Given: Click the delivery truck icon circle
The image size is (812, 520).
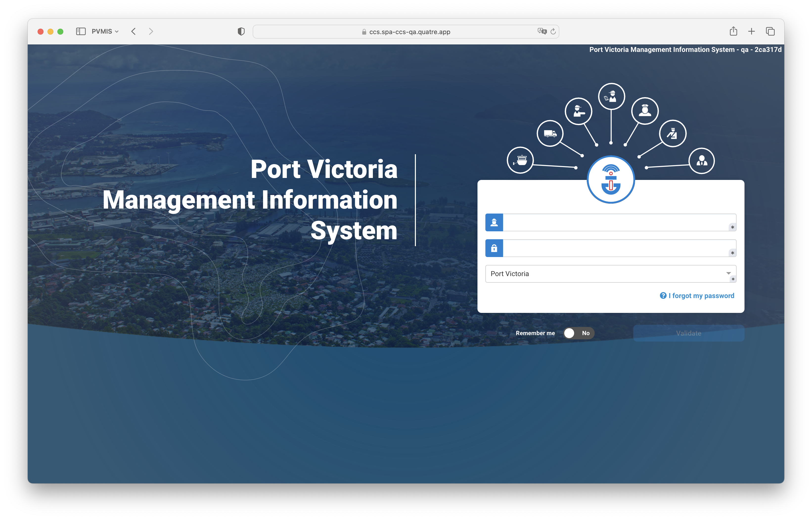Looking at the screenshot, I should pos(550,133).
